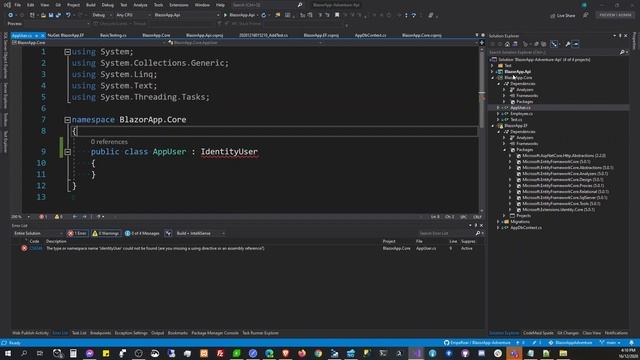The width and height of the screenshot is (640, 360).
Task: Open the Entire Solution scope dropdown
Action: [x=38, y=233]
